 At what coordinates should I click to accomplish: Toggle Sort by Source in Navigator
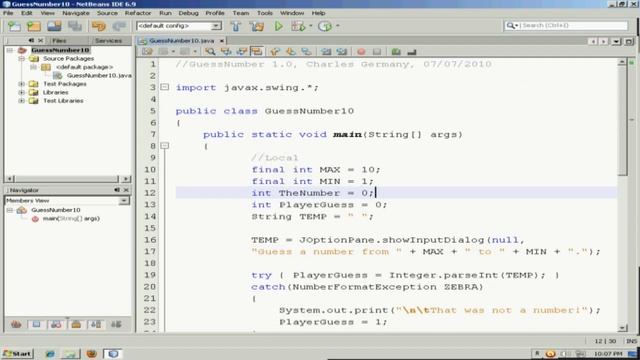click(x=116, y=324)
